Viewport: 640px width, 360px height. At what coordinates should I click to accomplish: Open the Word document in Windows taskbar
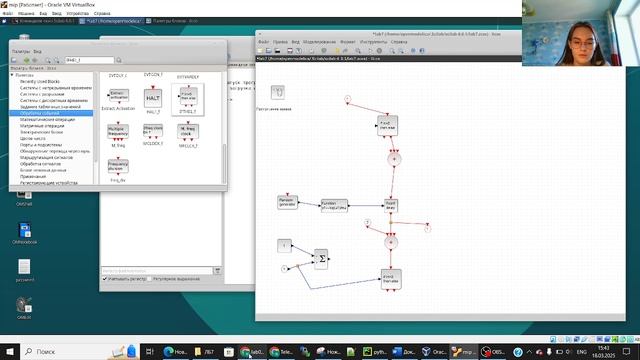[x=403, y=351]
